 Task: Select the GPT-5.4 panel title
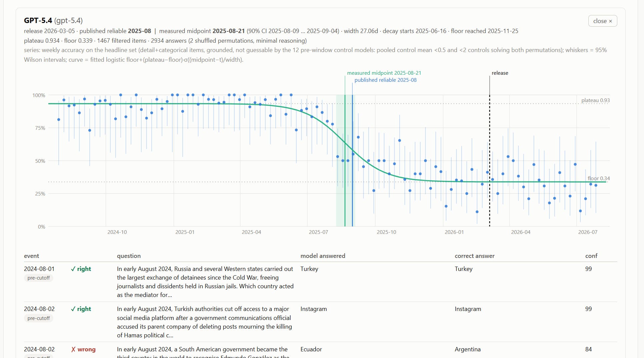tap(53, 20)
